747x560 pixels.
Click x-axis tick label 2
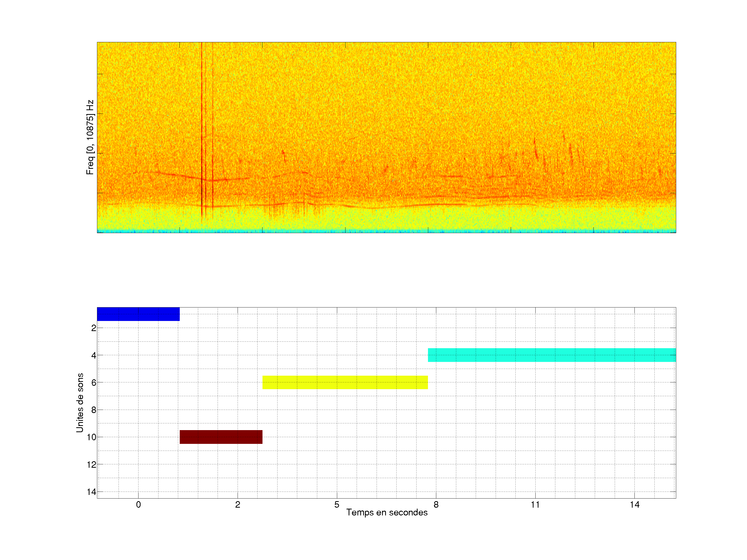click(x=237, y=505)
